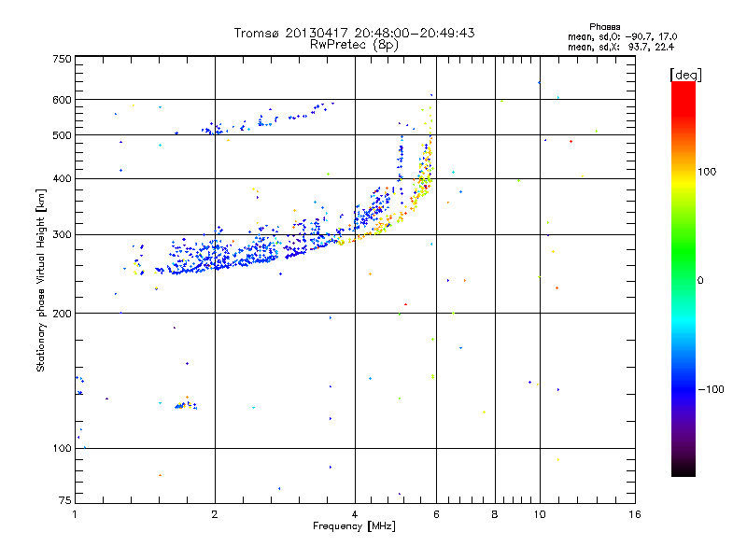Click the "[deg]" color bar unit label

(685, 75)
